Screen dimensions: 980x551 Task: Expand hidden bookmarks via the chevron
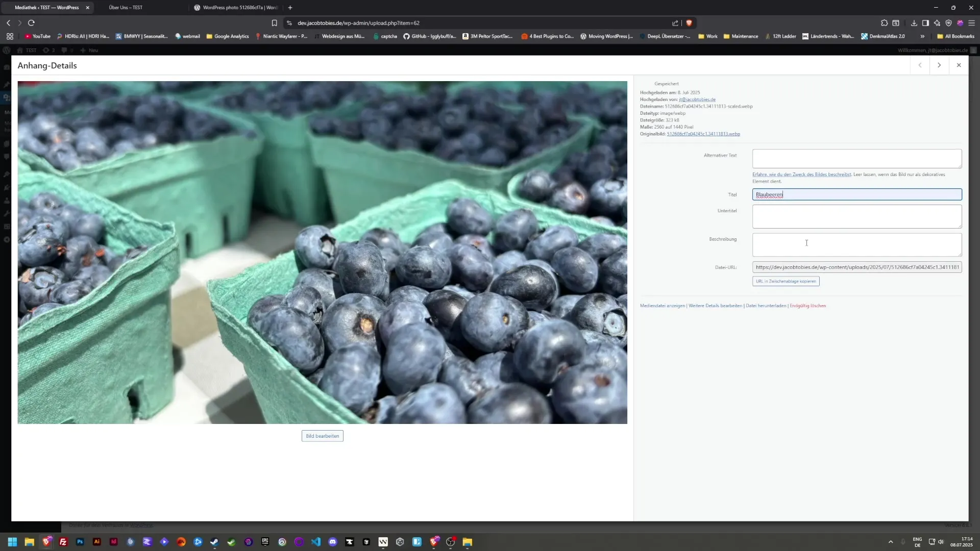[922, 36]
